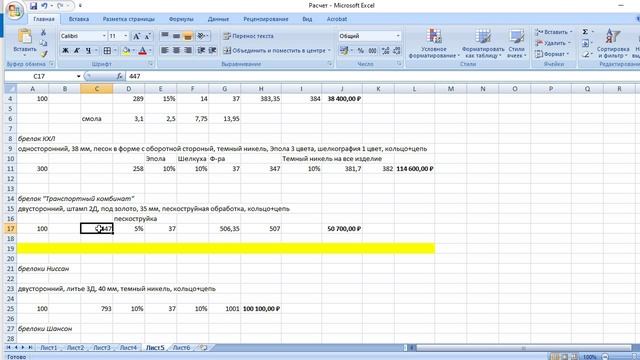The image size is (640, 360).
Task: Apply the red font color A
Action: click(142, 51)
